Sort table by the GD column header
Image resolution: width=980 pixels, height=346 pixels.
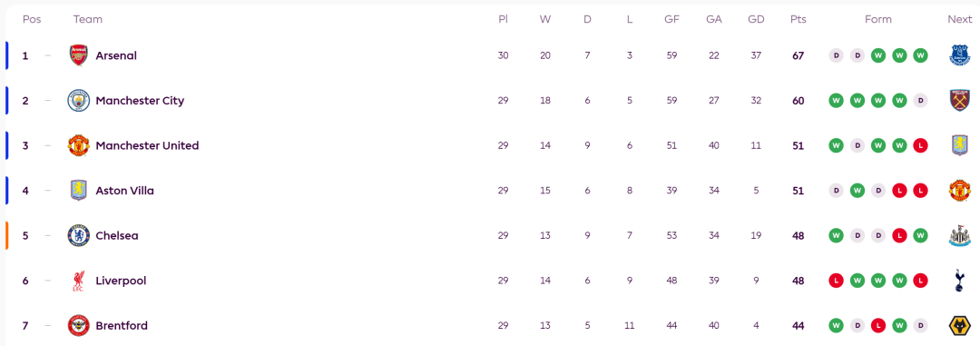tap(756, 19)
